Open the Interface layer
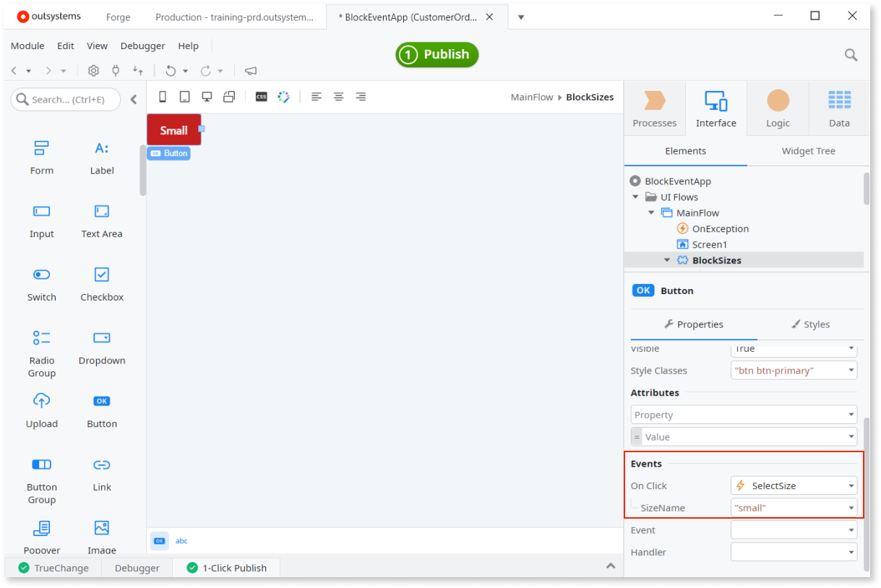 click(715, 109)
